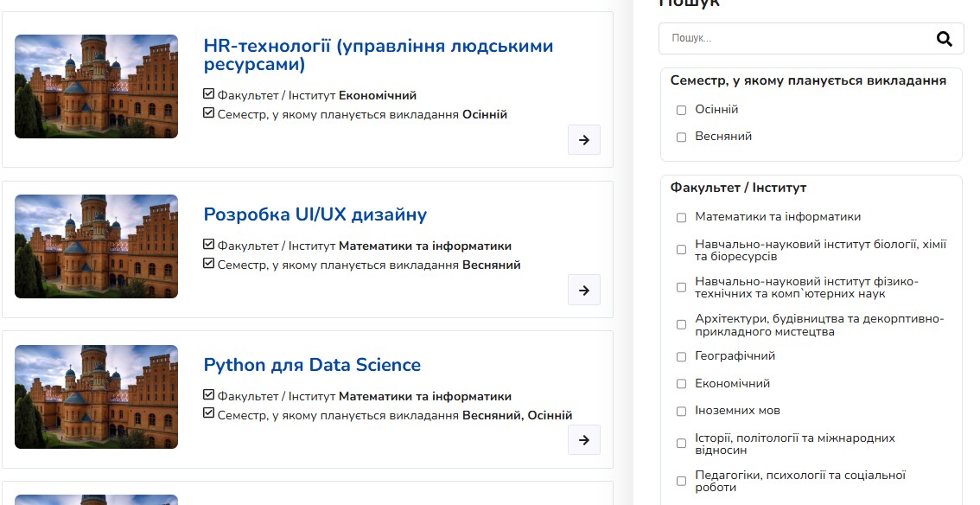
Task: Open the HR-технології course title link
Action: pos(379,55)
